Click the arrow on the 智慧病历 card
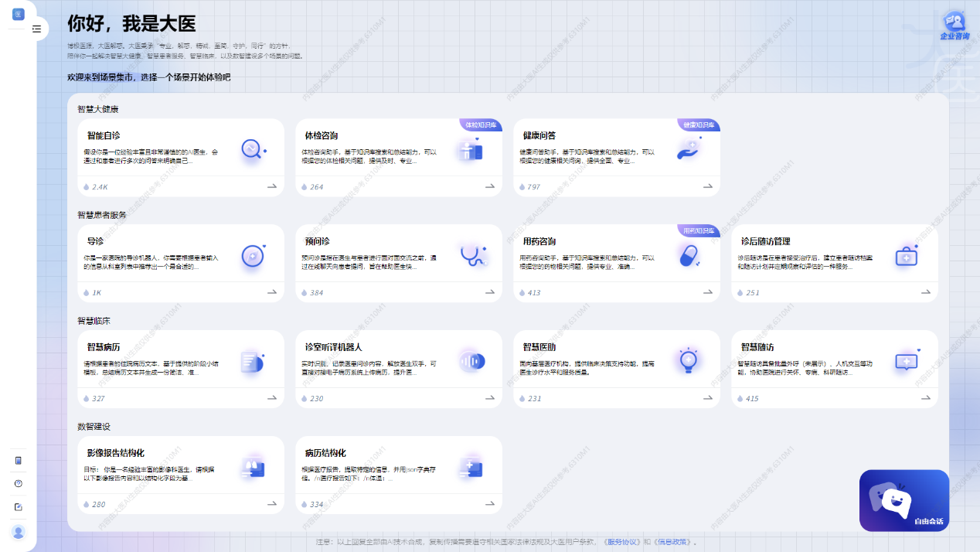 (x=272, y=398)
